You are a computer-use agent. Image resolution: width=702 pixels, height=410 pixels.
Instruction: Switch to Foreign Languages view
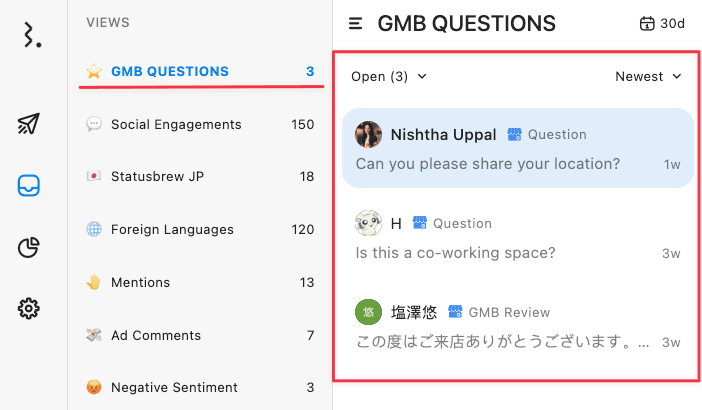(x=171, y=229)
